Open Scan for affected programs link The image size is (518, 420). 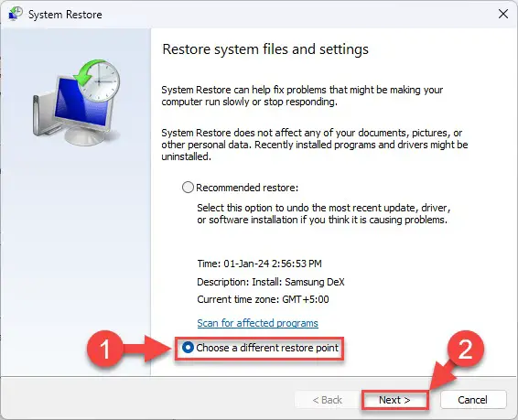[x=258, y=323]
